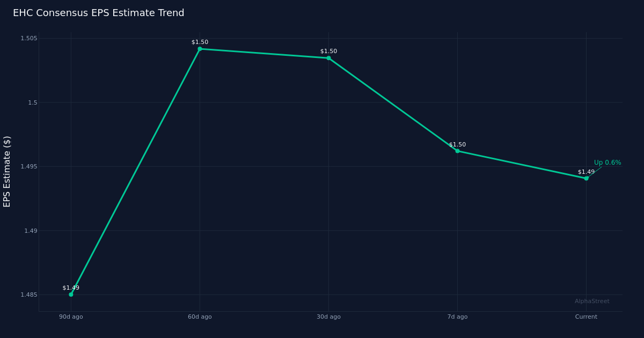
Task: Click the chart title 'EHC Consensus EPS Estimate Trend'
Action: [98, 13]
